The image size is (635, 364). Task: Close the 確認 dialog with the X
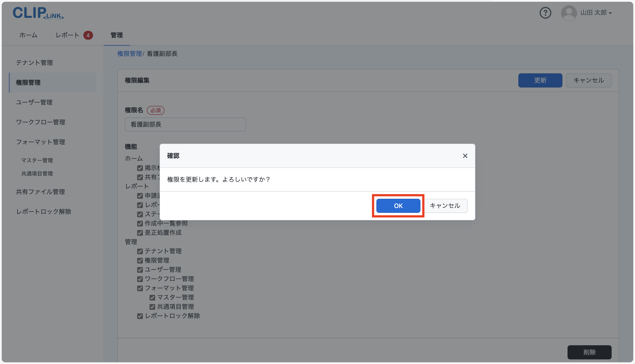coord(465,156)
